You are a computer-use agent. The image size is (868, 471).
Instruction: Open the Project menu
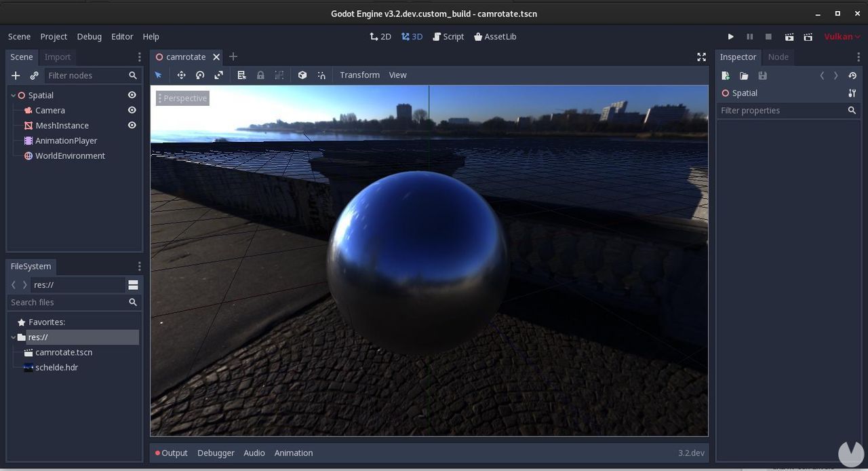click(x=54, y=37)
